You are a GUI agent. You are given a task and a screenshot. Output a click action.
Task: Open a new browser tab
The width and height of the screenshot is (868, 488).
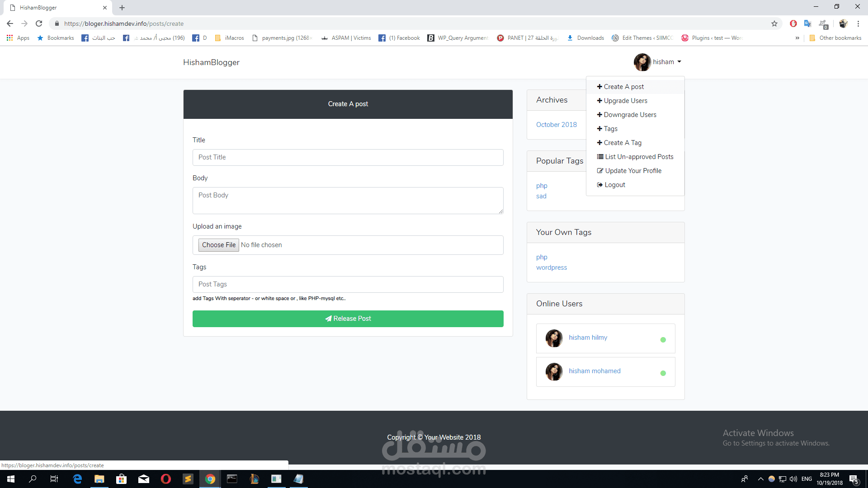[122, 8]
